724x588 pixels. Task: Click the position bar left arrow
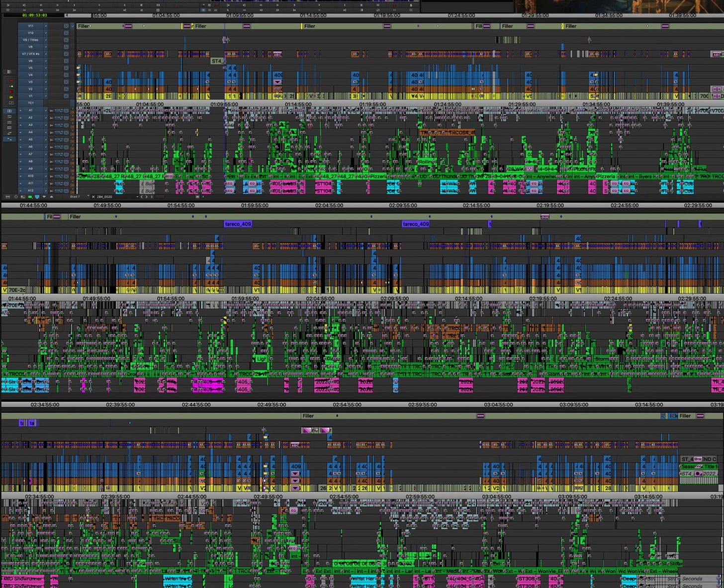[67, 15]
